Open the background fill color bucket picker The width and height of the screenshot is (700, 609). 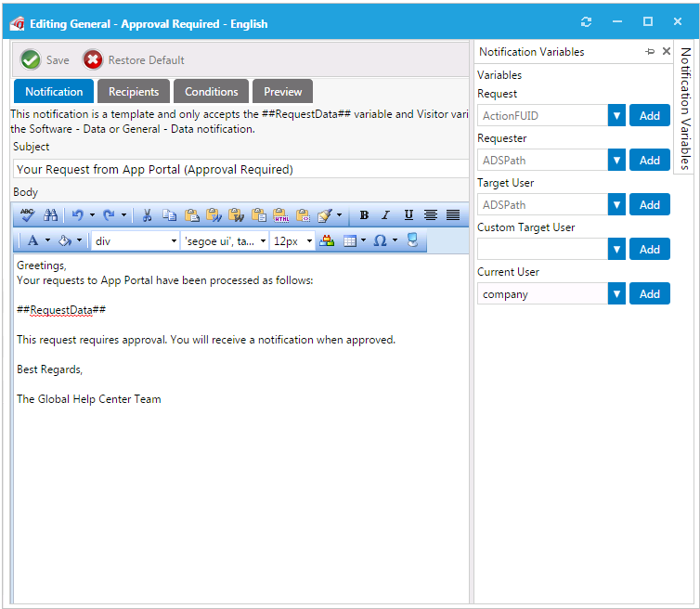coord(65,240)
